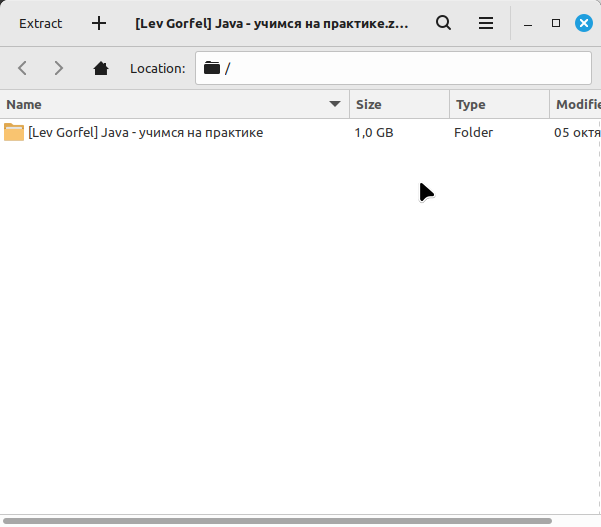Sort by the Name column header
The image size is (601, 527).
pyautogui.click(x=174, y=105)
